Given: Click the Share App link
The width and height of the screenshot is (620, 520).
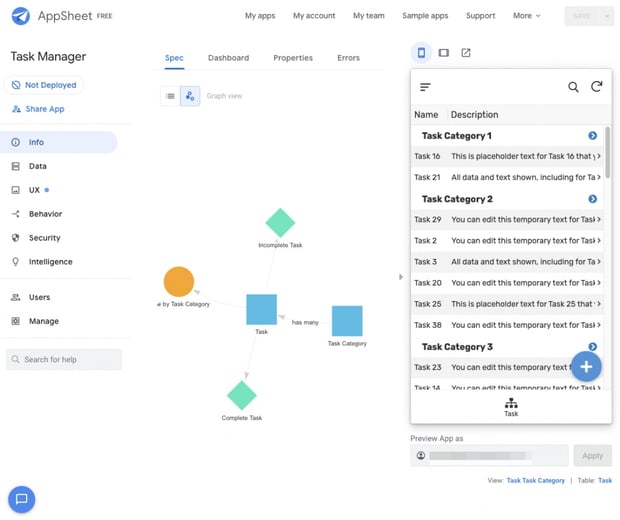Looking at the screenshot, I should click(38, 109).
